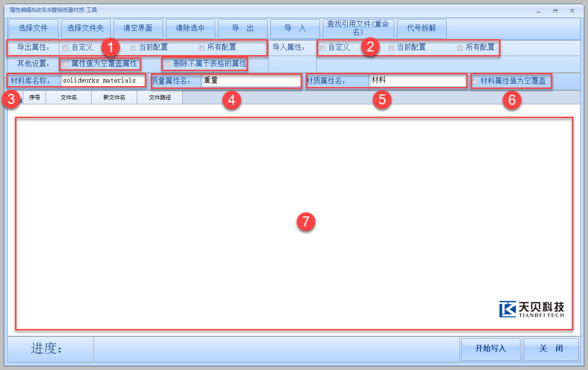Click into the 材质属性名 field

(x=418, y=81)
